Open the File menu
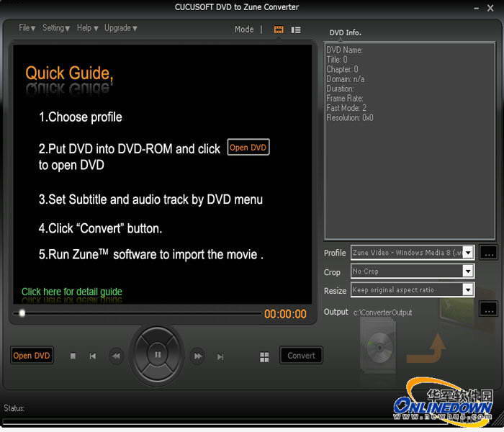This screenshot has height=432, width=504. (27, 28)
